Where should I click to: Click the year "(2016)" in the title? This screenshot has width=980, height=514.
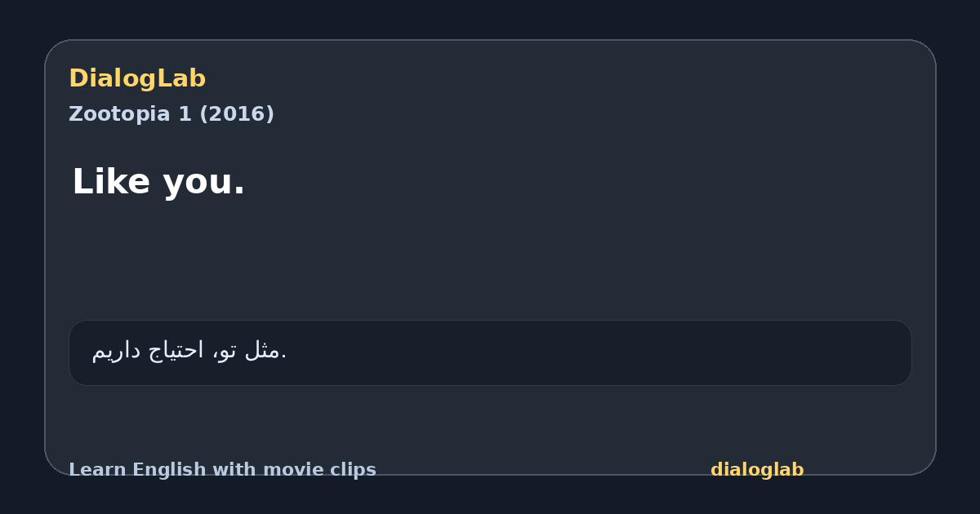(234, 114)
